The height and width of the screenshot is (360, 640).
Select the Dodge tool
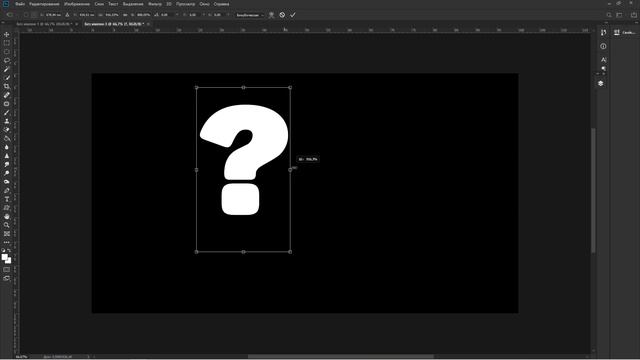pyautogui.click(x=7, y=173)
